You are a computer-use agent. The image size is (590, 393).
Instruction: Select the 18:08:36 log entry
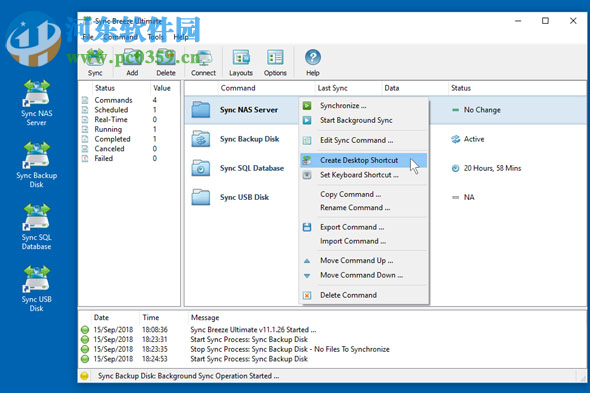pyautogui.click(x=333, y=330)
